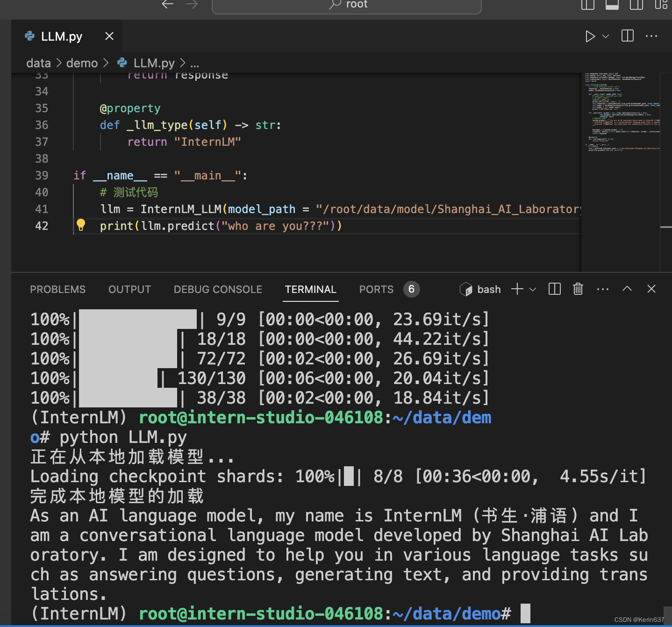
Task: Click the navigate forward arrow
Action: point(192,4)
